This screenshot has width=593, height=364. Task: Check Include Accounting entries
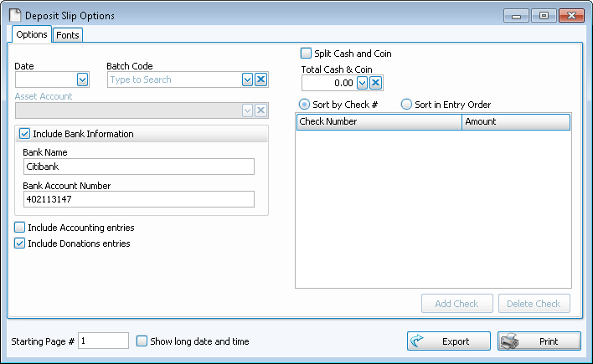coord(20,228)
